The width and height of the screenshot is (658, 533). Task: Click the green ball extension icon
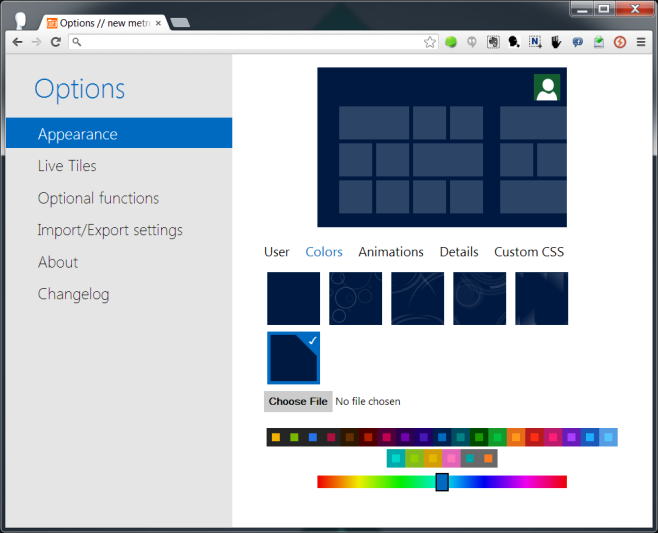451,42
